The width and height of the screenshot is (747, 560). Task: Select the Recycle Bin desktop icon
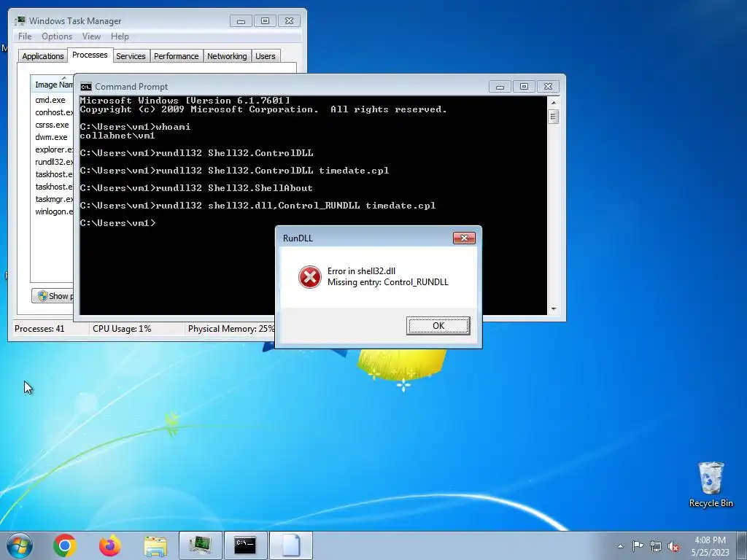point(711,485)
